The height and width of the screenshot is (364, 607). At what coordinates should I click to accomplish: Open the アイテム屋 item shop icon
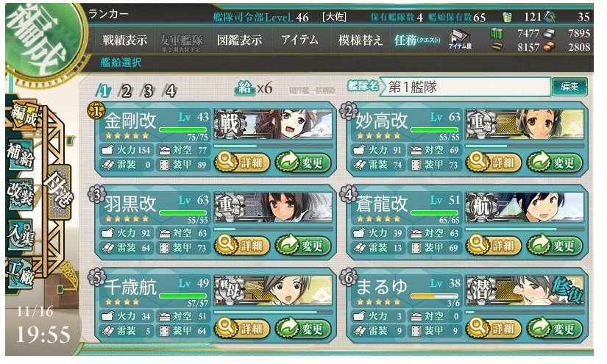pos(461,40)
